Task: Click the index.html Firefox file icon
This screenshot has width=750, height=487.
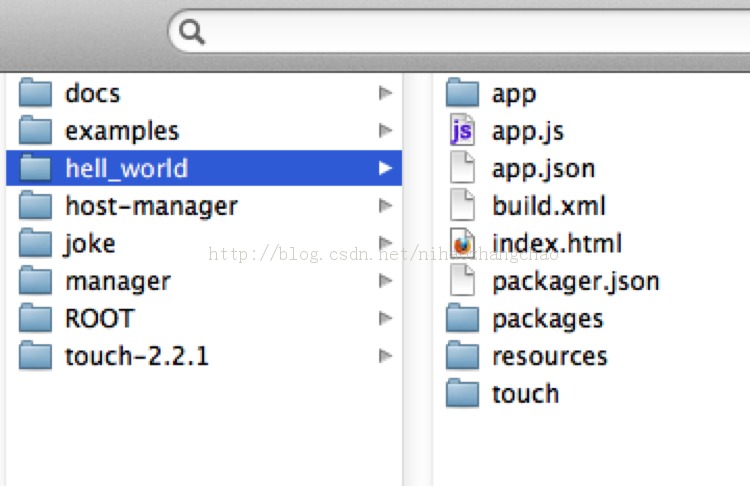Action: click(462, 243)
